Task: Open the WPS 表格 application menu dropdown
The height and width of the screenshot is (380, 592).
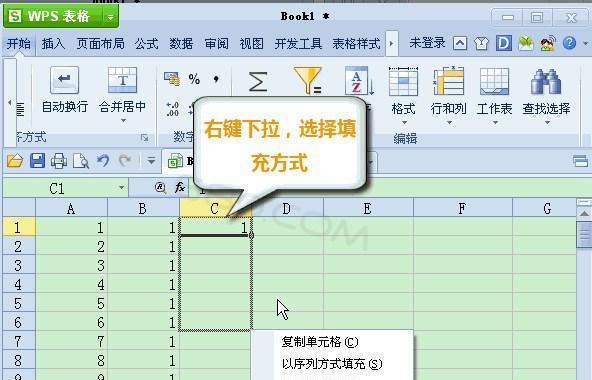Action: coord(110,17)
